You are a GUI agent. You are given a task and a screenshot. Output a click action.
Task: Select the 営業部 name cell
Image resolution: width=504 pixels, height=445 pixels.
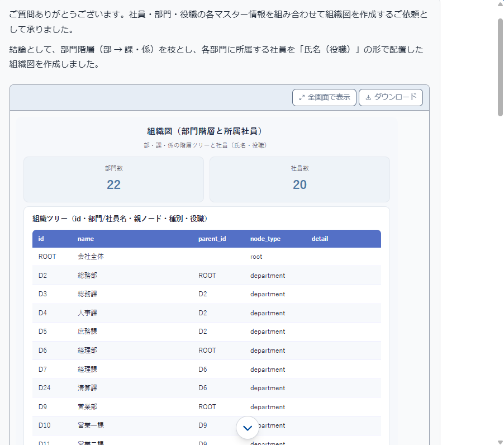click(x=87, y=407)
